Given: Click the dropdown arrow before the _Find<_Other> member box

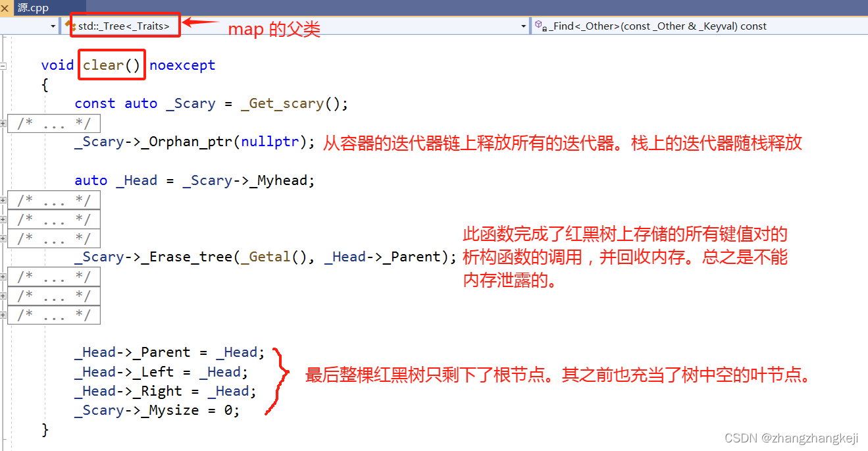Looking at the screenshot, I should [x=524, y=26].
